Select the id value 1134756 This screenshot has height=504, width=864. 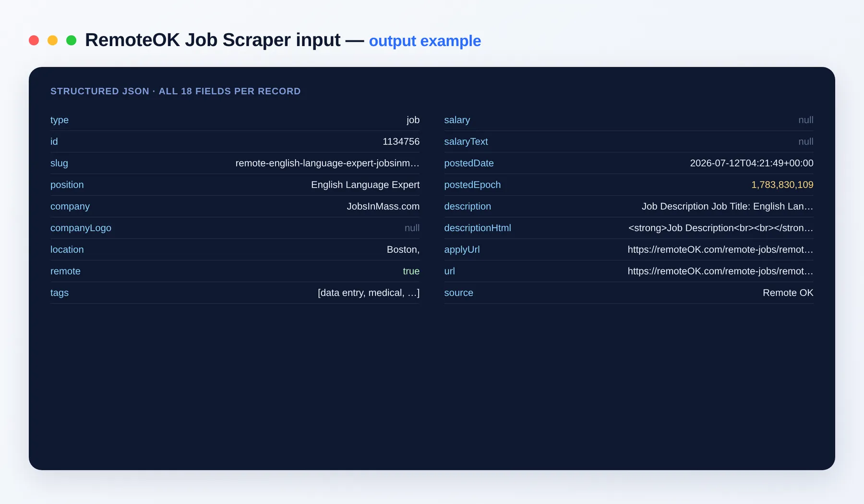click(x=401, y=142)
